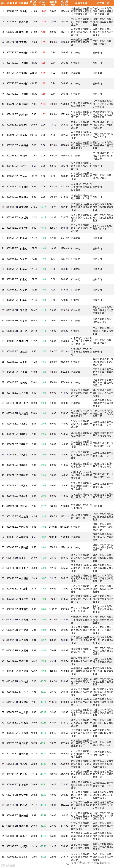The width and height of the screenshot is (114, 868).
Task: Select the 神州泰岳 stock name cell
Action: [24, 816]
